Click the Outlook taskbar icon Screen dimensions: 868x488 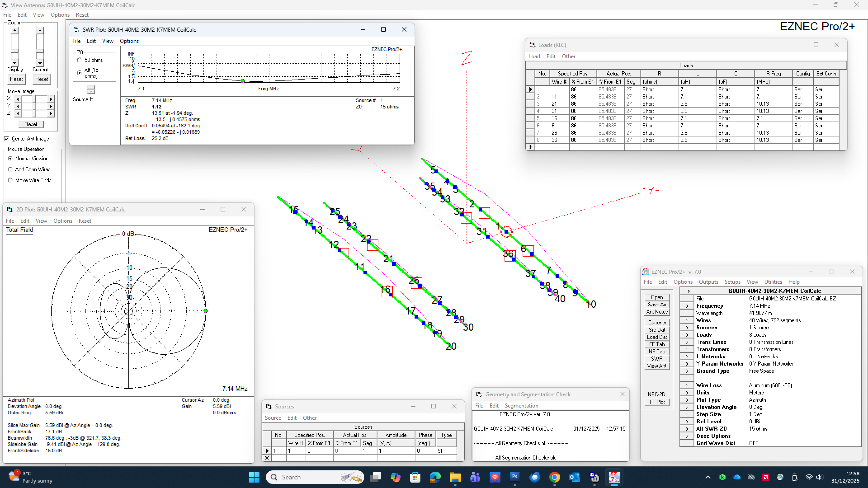(x=574, y=477)
